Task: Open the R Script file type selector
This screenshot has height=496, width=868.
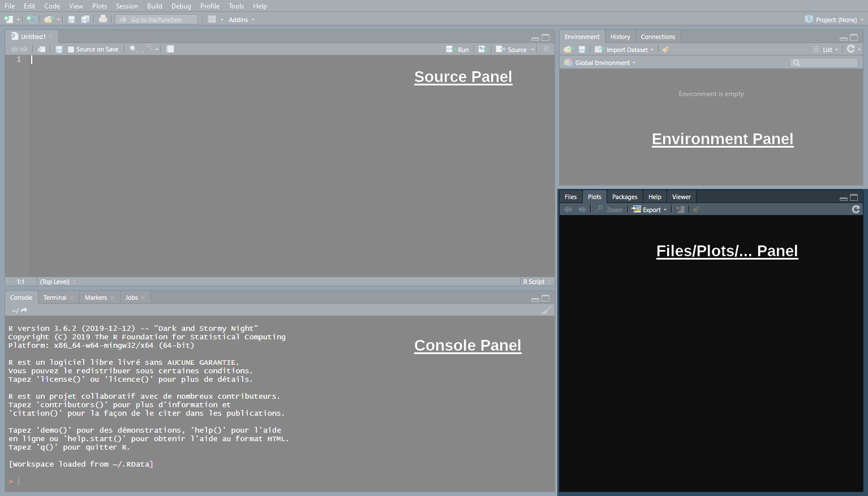Action: click(536, 282)
